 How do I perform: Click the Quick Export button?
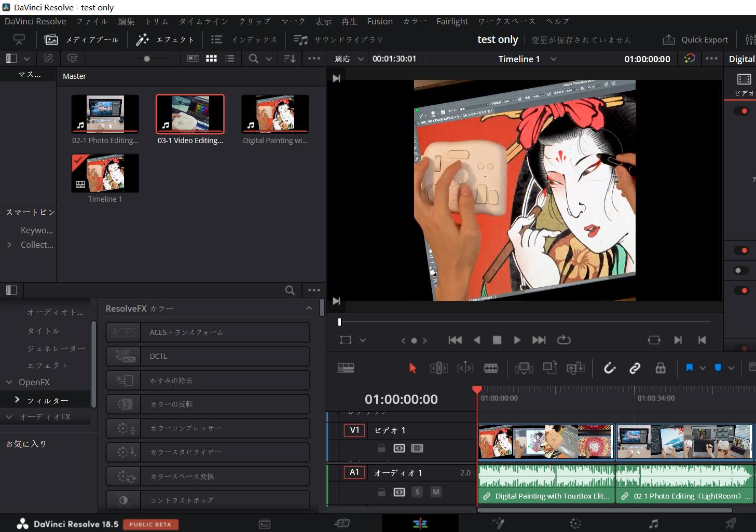coord(695,40)
